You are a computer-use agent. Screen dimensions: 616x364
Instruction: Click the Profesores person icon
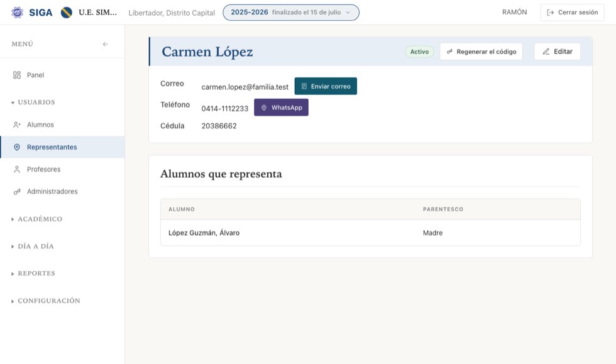coord(17,169)
